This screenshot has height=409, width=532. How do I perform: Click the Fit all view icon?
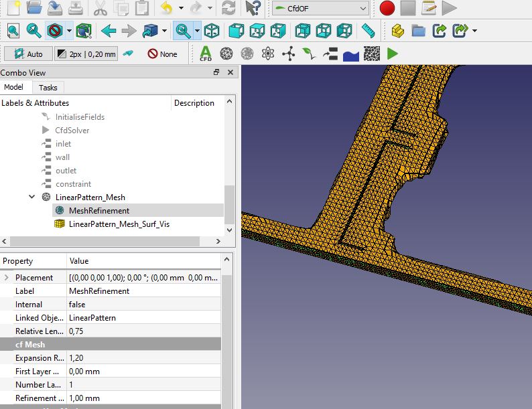[13, 31]
